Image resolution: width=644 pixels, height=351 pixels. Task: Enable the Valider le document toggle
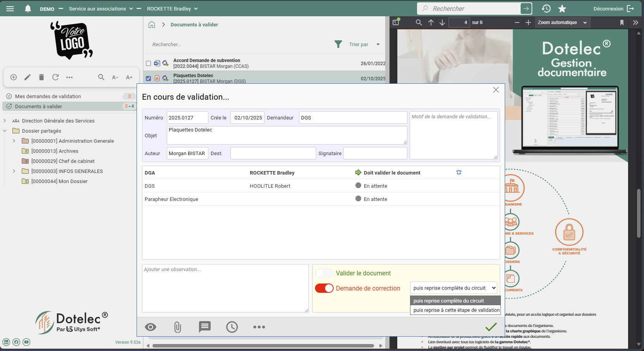click(x=324, y=273)
